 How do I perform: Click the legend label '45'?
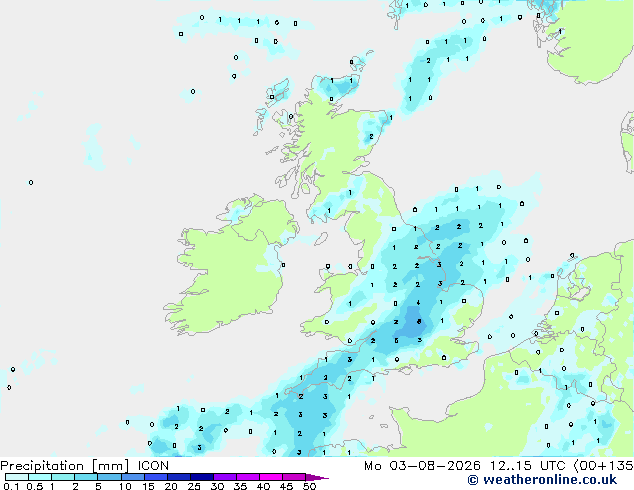tap(286, 486)
